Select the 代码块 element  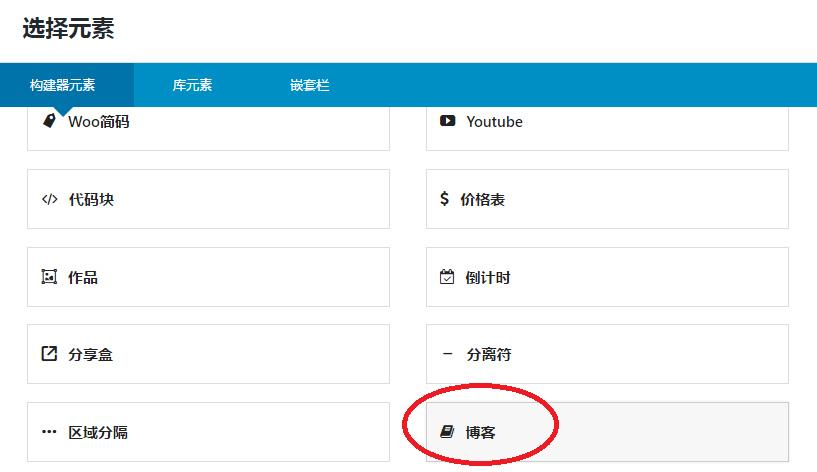click(x=208, y=199)
